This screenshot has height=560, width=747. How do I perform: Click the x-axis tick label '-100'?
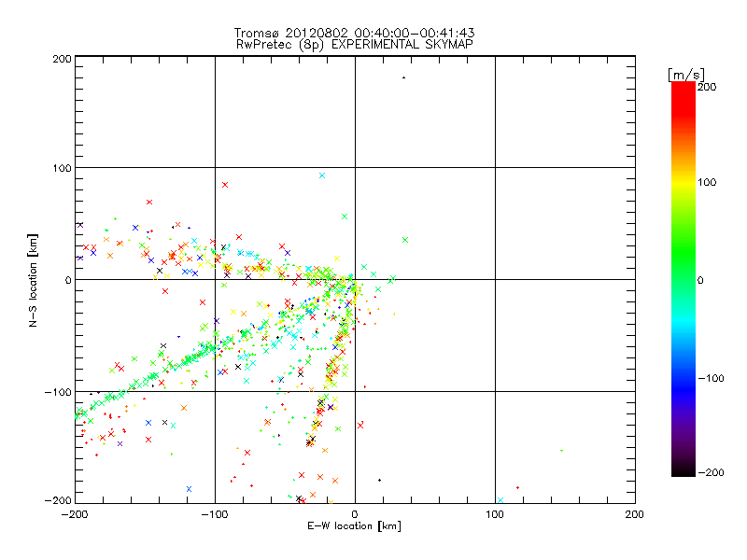[215, 514]
